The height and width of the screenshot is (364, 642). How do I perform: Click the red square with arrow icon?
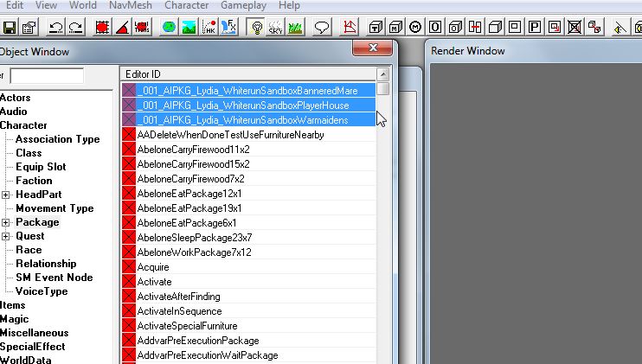tap(555, 28)
